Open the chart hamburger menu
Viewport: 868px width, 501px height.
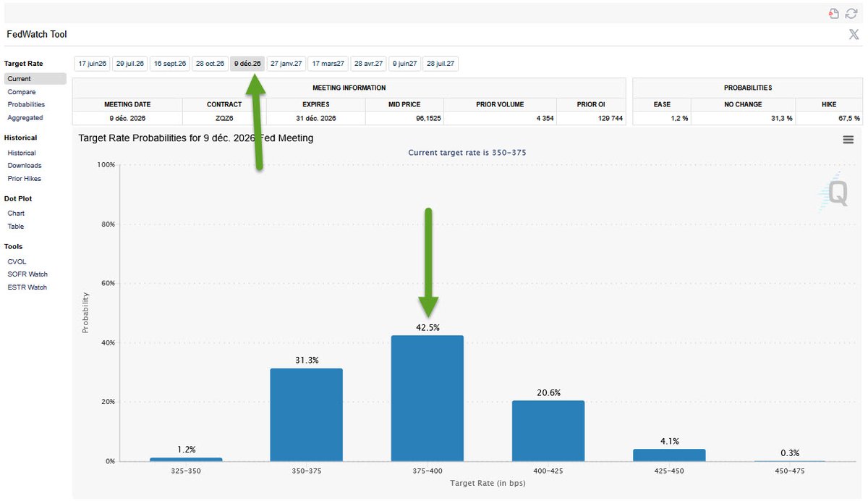[848, 140]
